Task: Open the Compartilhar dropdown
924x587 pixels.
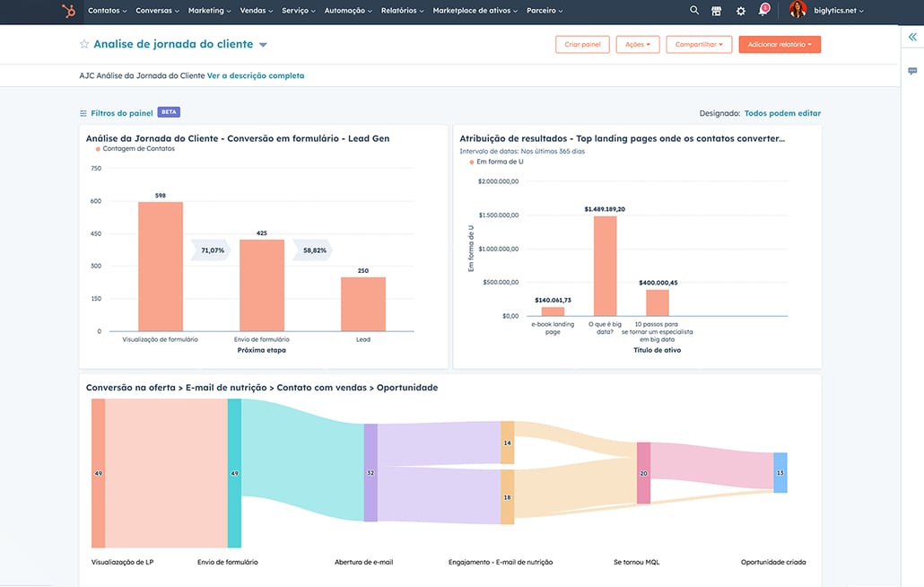Action: click(x=699, y=43)
